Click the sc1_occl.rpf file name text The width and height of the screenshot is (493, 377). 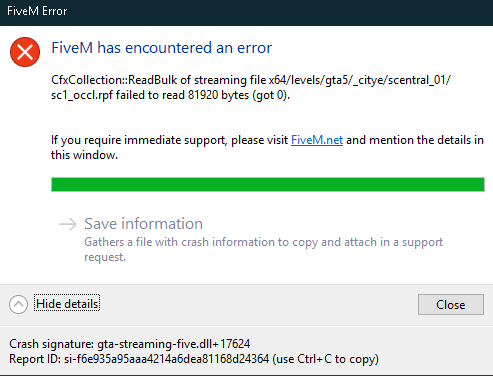(82, 95)
